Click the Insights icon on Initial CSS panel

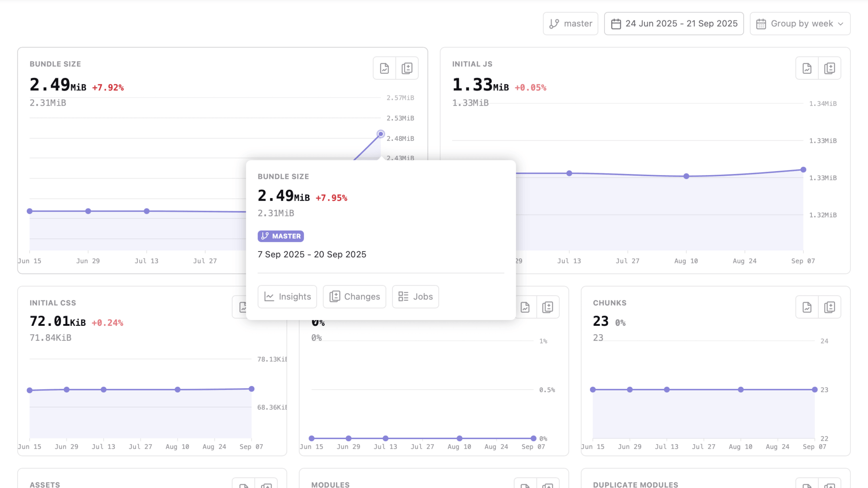(243, 307)
